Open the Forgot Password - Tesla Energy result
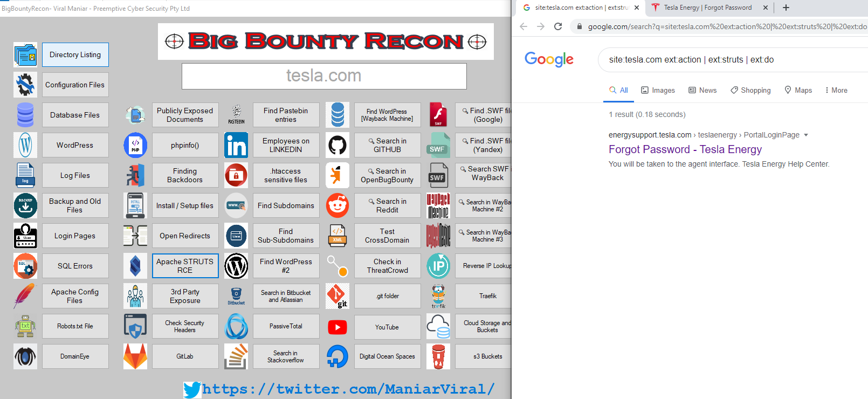Image resolution: width=868 pixels, height=399 pixels. [685, 149]
